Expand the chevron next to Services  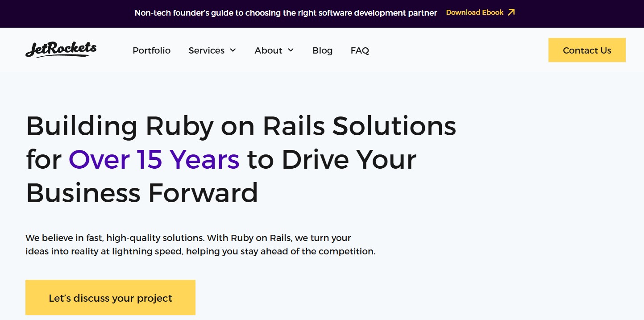(x=233, y=50)
